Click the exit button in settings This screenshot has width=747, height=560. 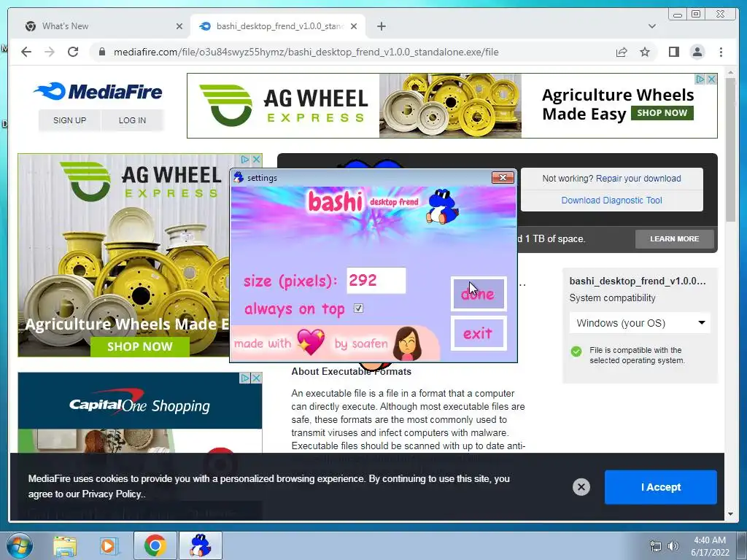tap(479, 333)
